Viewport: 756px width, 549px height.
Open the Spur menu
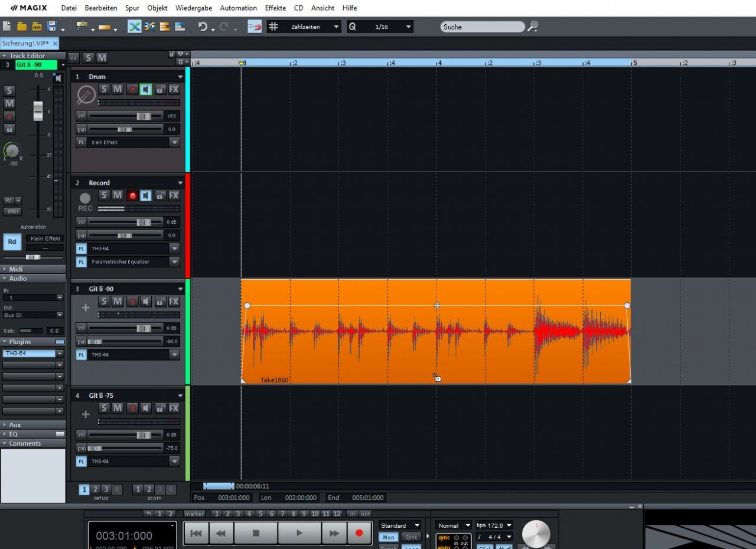point(132,8)
